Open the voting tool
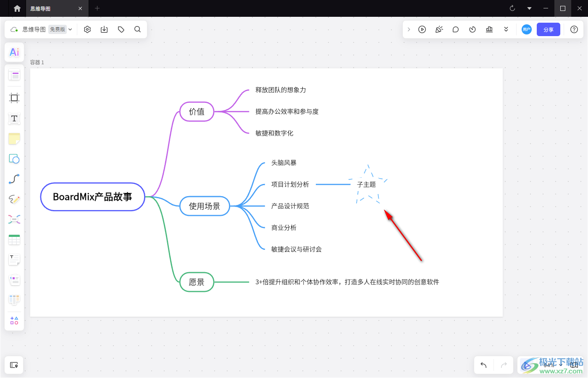This screenshot has width=588, height=378. 489,29
